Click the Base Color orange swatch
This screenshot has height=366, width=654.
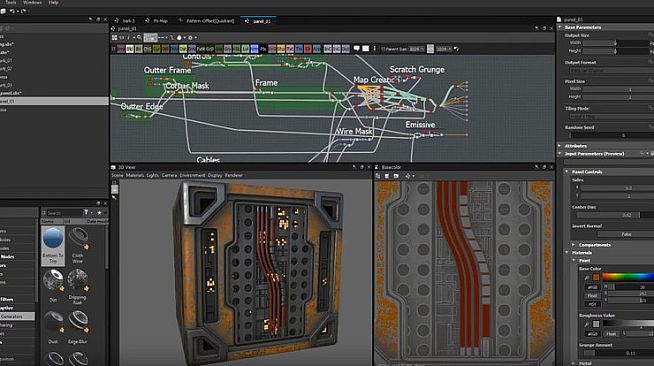pyautogui.click(x=596, y=277)
